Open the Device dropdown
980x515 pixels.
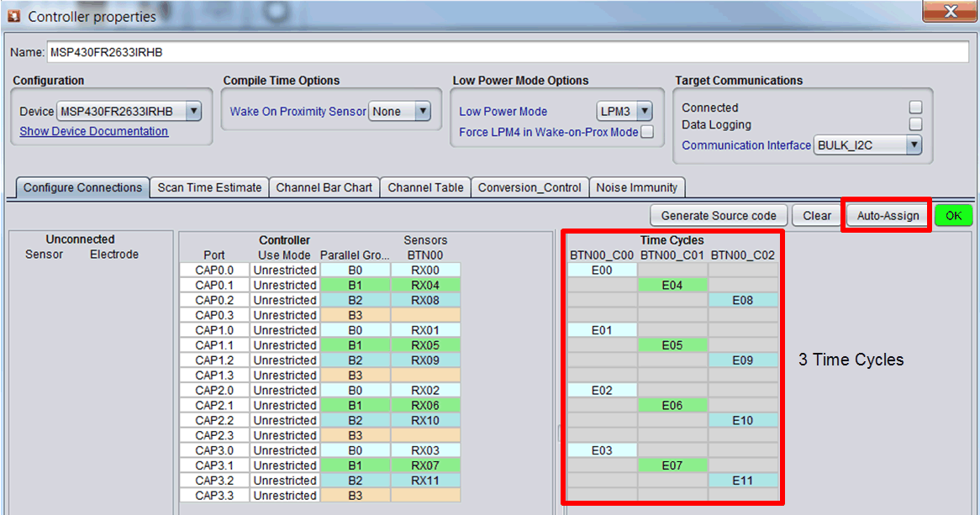pos(193,111)
